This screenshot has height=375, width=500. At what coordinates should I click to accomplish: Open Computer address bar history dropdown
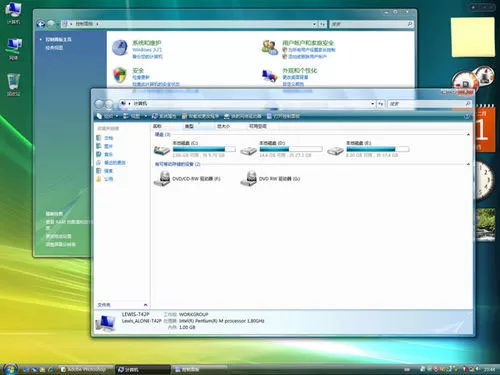373,104
